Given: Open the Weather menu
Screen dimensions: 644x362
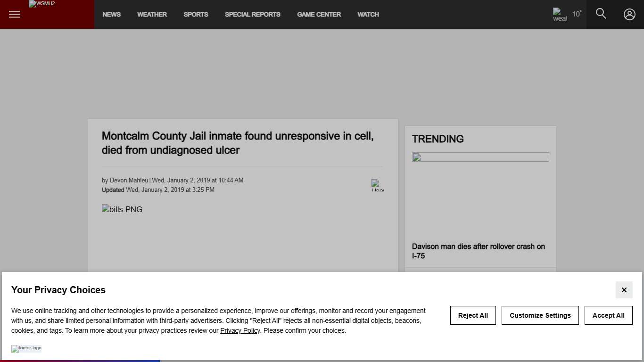Looking at the screenshot, I should pyautogui.click(x=152, y=15).
